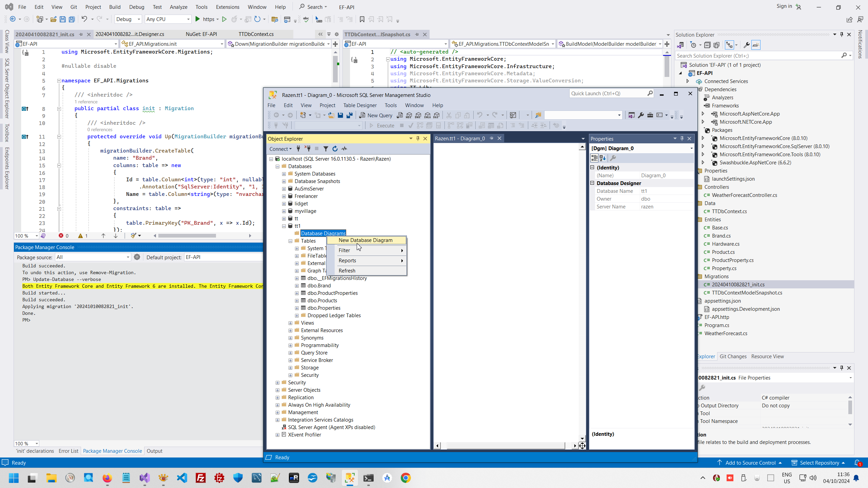Open the Activity Monitor icon in Object Explorer
The height and width of the screenshot is (488, 868).
(344, 149)
